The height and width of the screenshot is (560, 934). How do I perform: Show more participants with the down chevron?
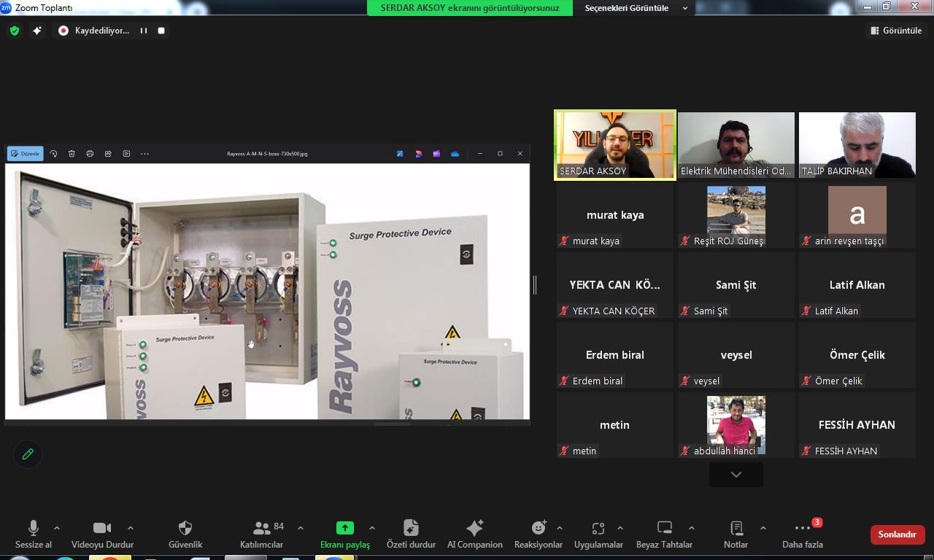736,475
